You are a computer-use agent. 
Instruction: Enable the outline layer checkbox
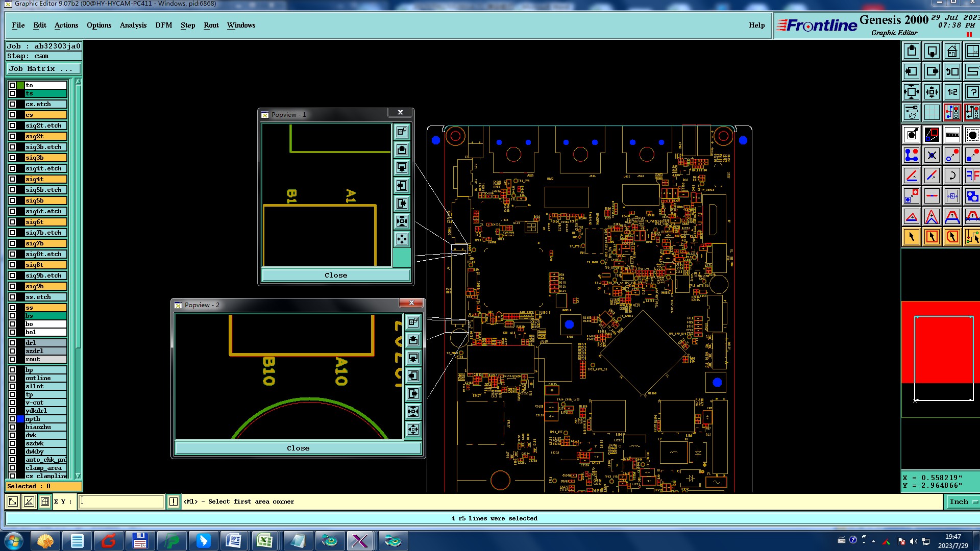pyautogui.click(x=12, y=378)
